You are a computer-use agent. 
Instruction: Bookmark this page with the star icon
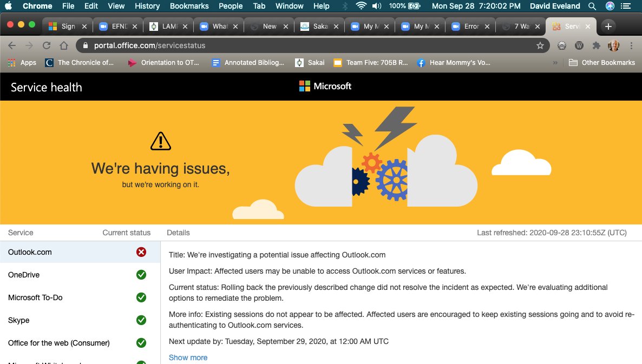(x=540, y=45)
